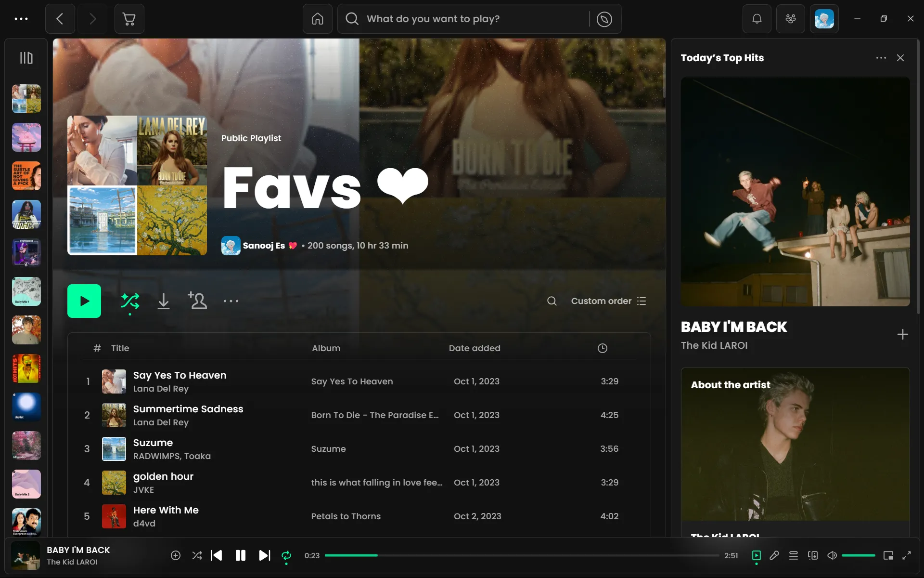Go to Home via house icon

coord(318,19)
